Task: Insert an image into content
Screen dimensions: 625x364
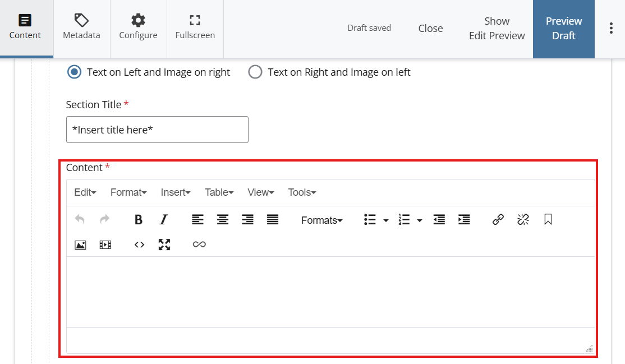Action: tap(80, 245)
